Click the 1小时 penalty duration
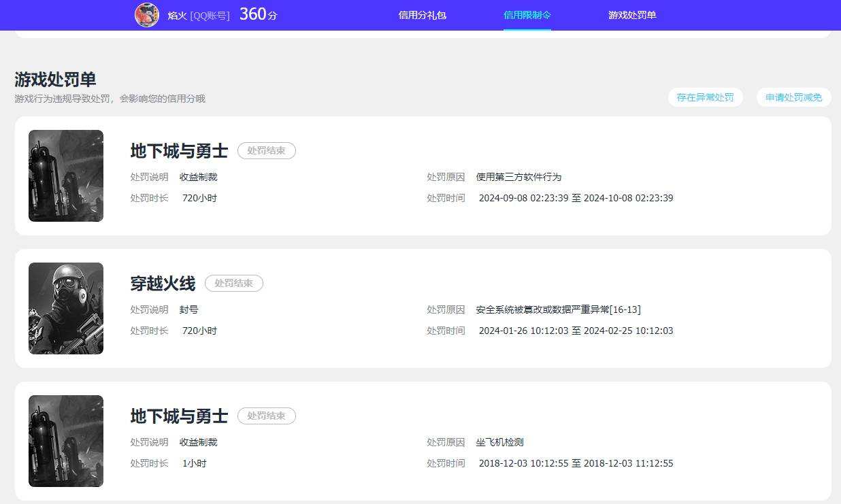 (x=195, y=463)
